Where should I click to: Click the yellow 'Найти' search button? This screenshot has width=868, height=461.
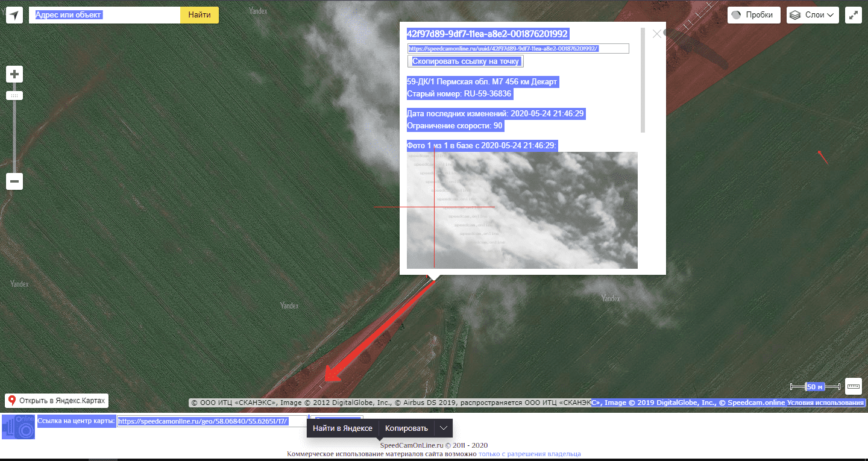coord(200,15)
